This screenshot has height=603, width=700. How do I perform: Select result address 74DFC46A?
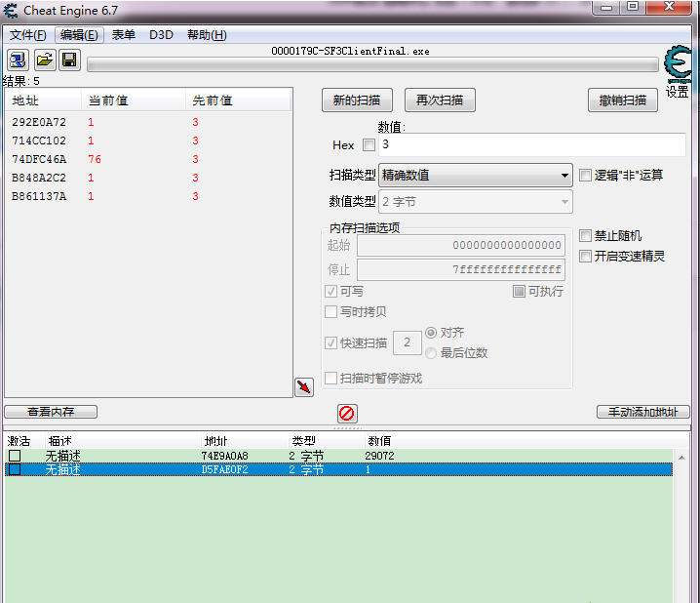tap(39, 159)
